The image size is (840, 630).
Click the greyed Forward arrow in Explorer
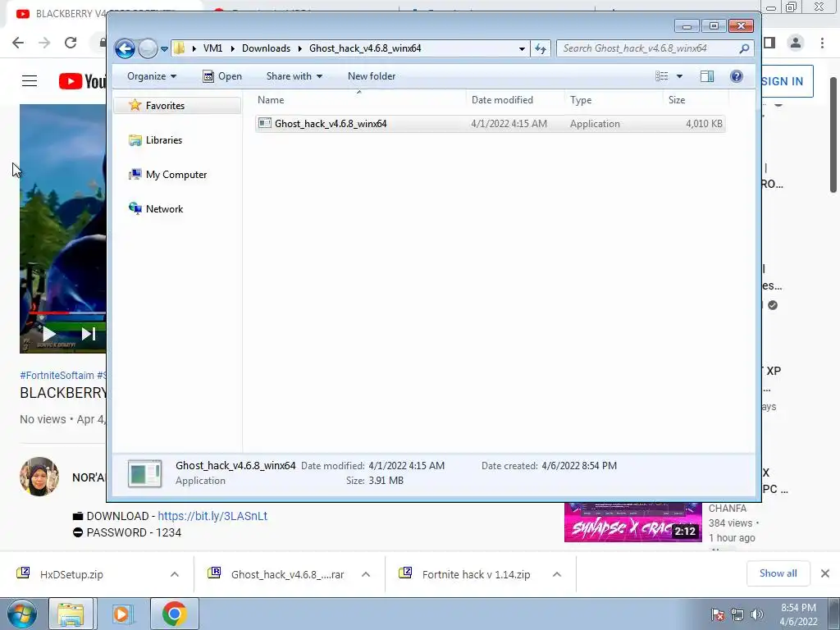(x=148, y=48)
